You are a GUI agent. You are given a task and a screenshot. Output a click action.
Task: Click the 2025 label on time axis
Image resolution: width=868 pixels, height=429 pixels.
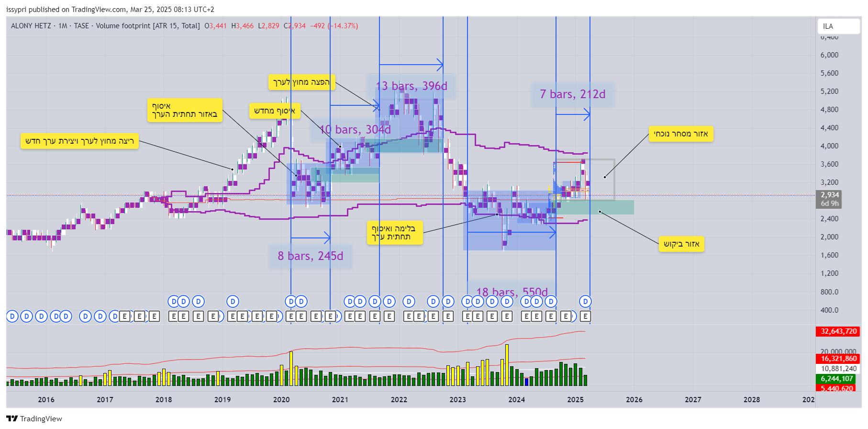coord(576,400)
